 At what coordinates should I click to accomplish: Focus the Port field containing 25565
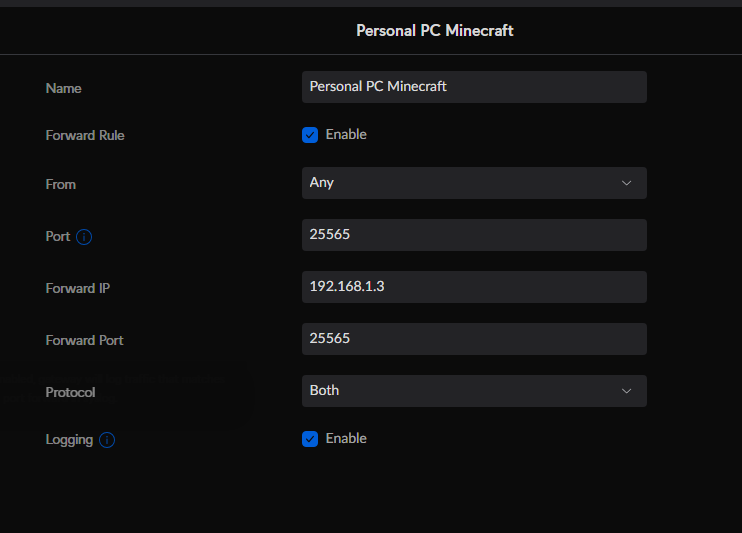point(473,235)
